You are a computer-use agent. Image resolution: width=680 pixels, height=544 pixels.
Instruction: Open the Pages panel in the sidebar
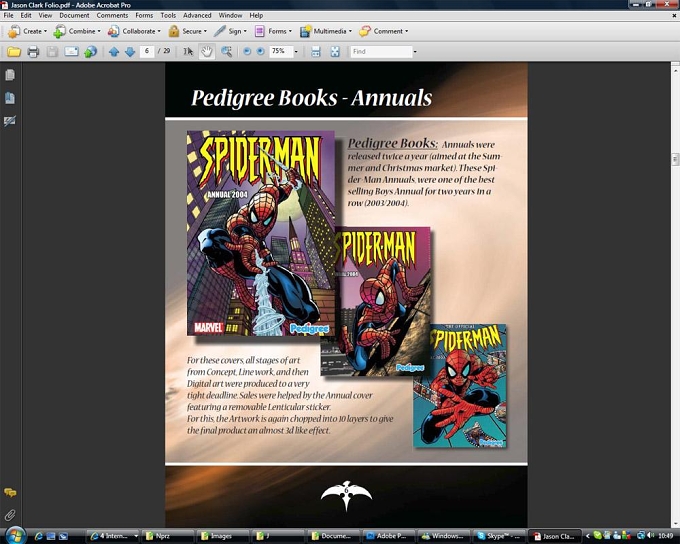coord(10,75)
